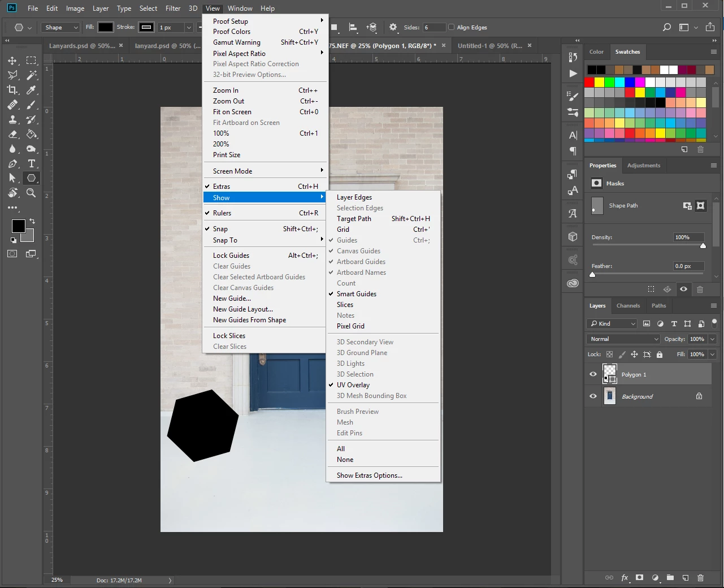Viewport: 724px width, 588px height.
Task: Select the Brush tool
Action: 31,105
